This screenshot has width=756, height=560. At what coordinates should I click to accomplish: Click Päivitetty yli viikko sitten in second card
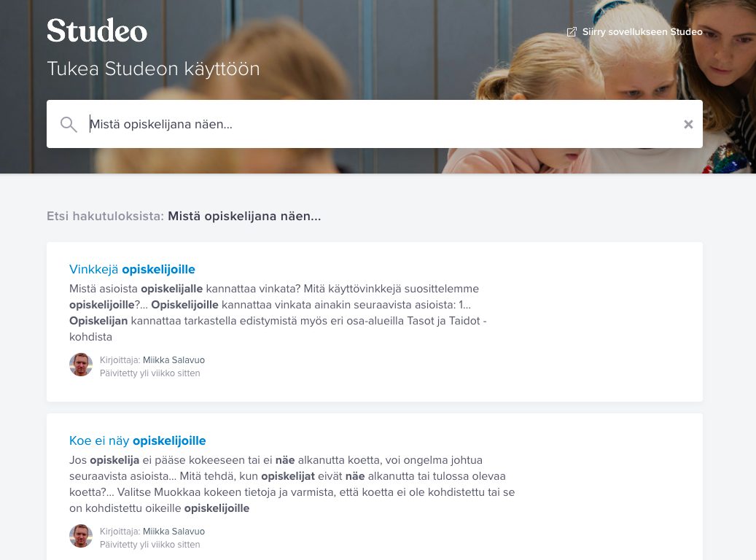pyautogui.click(x=150, y=544)
